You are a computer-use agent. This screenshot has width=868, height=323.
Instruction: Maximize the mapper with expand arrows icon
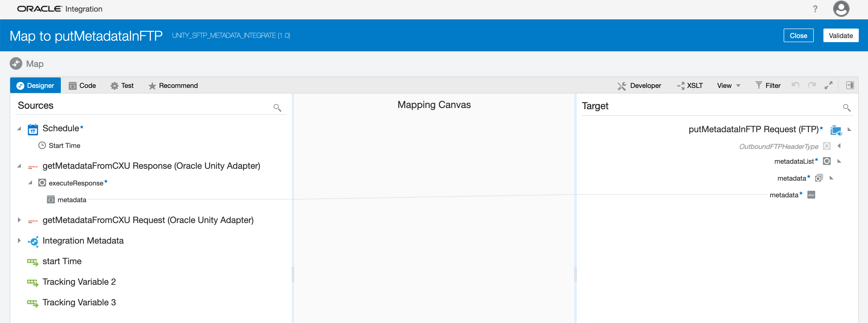click(828, 85)
